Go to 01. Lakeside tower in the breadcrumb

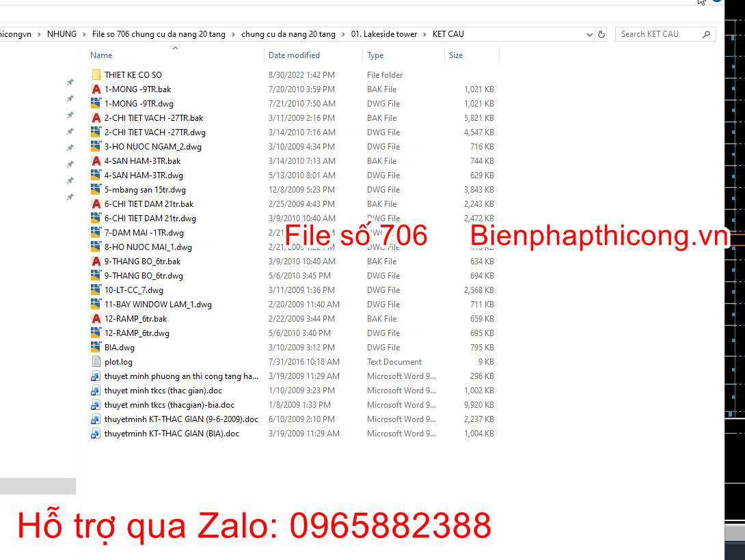[x=383, y=34]
